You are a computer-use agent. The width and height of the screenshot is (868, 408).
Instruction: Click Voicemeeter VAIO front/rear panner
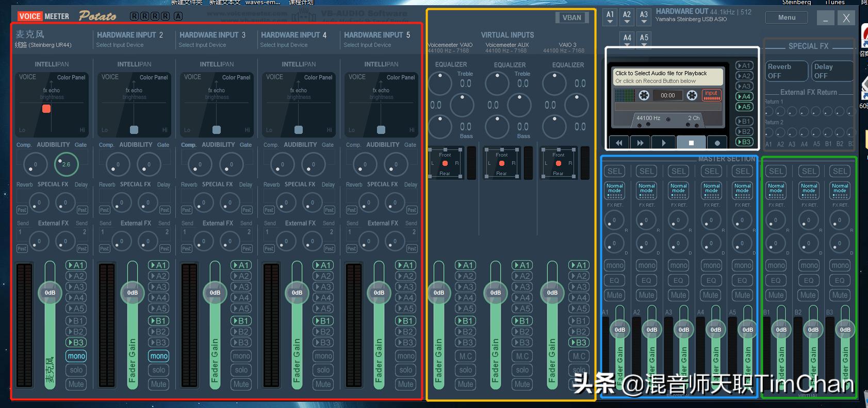(x=445, y=163)
